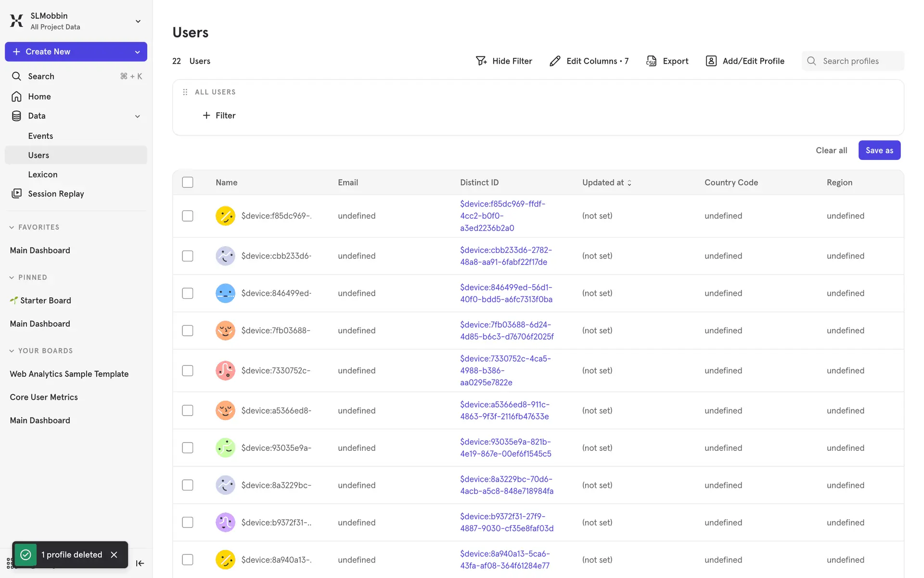Viewport: 924px width, 578px height.
Task: Select the $device:f85dc969 user checkbox
Action: 188,216
